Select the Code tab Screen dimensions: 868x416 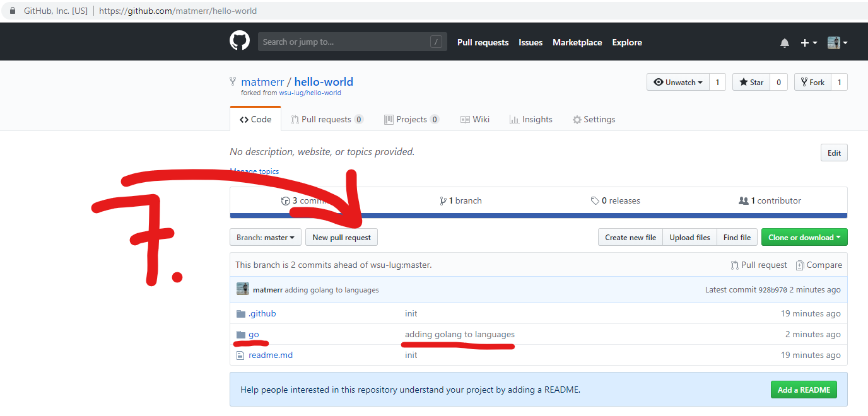click(x=255, y=119)
